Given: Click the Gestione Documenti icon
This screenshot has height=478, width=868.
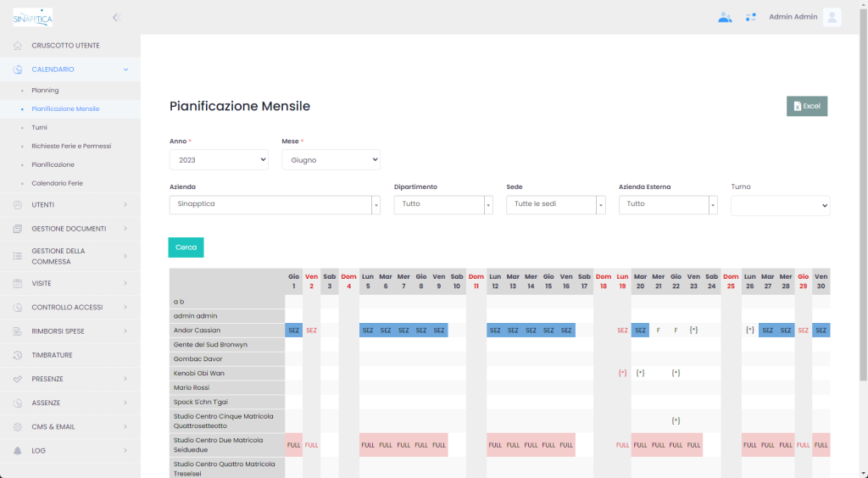Looking at the screenshot, I should pos(18,229).
